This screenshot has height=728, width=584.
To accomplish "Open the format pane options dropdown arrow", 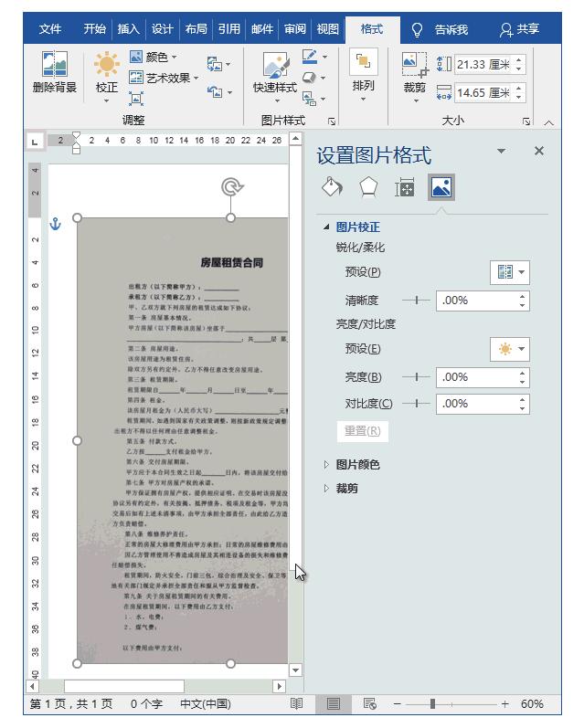I will [501, 151].
